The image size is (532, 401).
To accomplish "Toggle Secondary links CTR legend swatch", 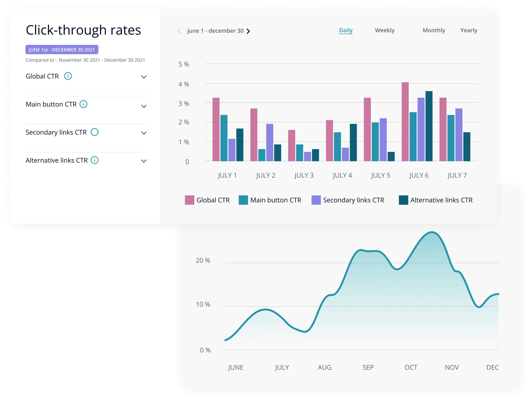I will [x=316, y=200].
